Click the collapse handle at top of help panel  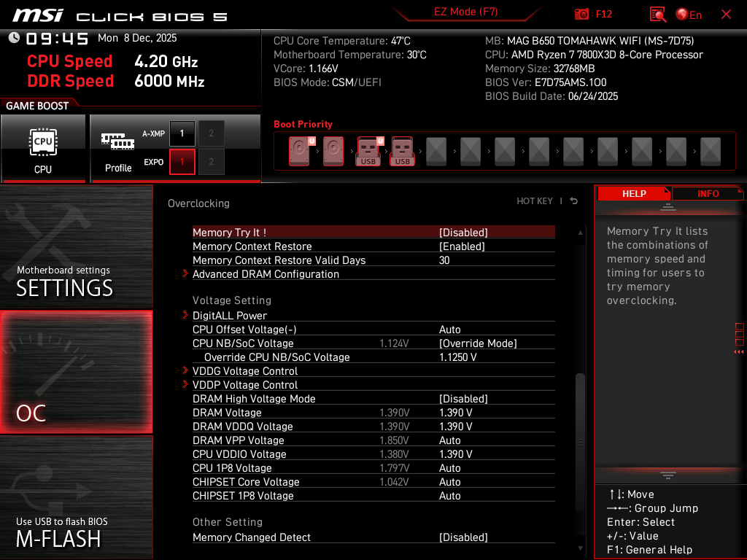tap(668, 206)
